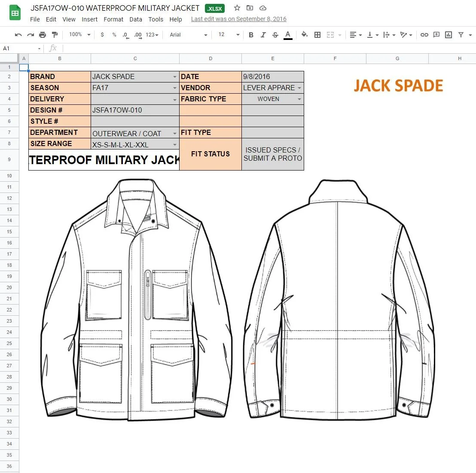Open the View menu
Viewport: 476px width, 473px height.
(x=69, y=19)
